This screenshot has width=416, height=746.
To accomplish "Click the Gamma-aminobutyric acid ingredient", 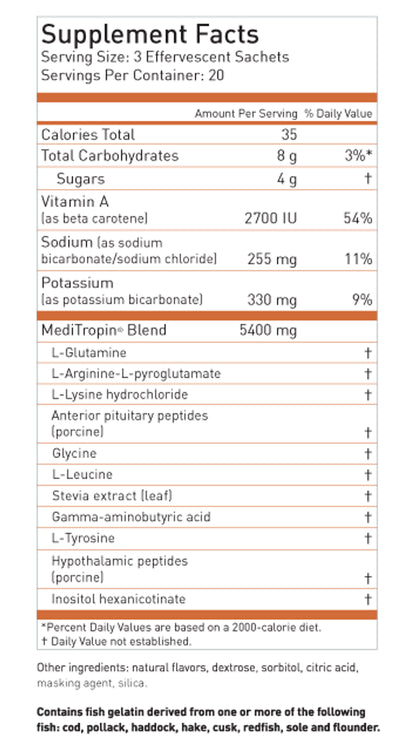I will pos(131,517).
